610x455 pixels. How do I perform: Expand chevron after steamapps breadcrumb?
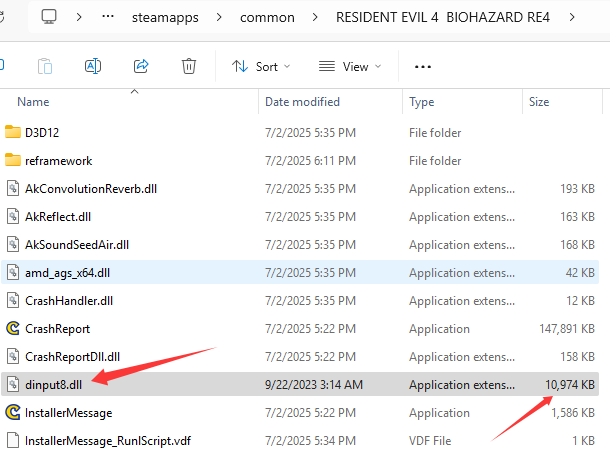point(219,17)
